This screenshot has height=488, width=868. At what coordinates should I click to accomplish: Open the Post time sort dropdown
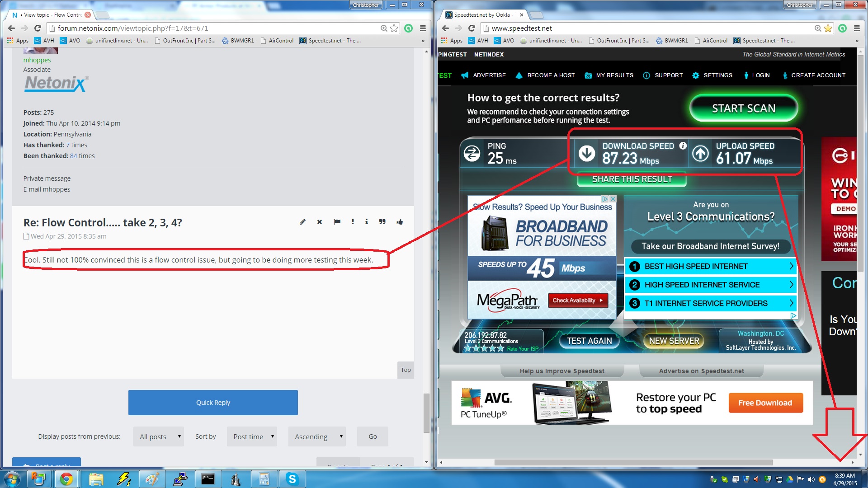252,436
